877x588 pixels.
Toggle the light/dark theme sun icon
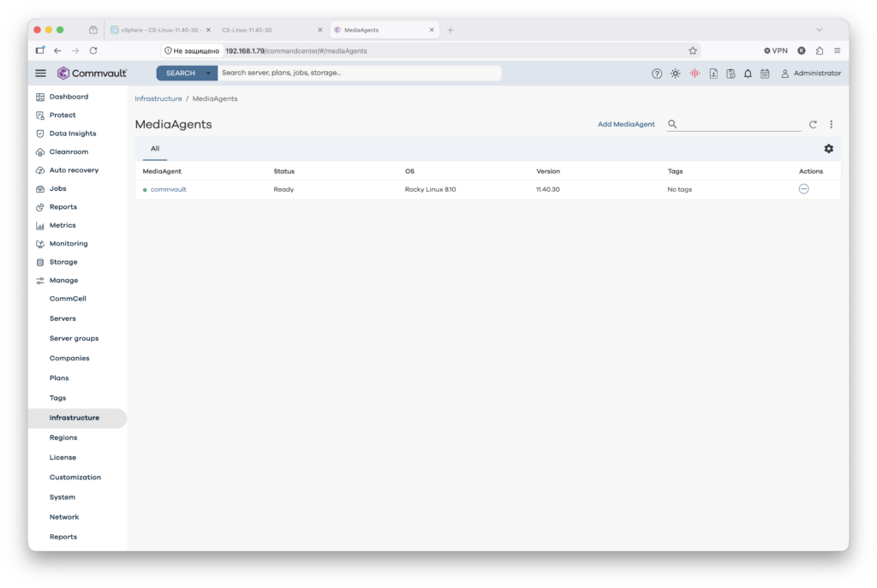675,74
